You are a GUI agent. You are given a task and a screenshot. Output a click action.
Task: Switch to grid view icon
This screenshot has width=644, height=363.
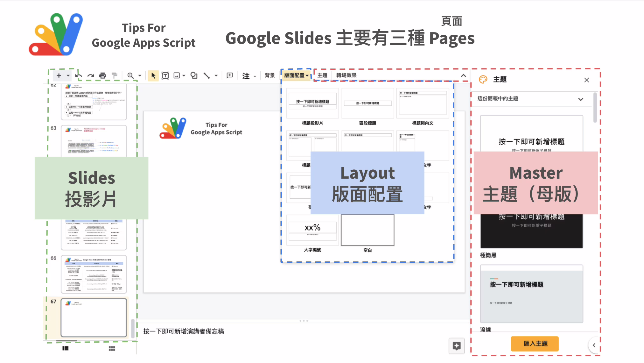click(112, 348)
